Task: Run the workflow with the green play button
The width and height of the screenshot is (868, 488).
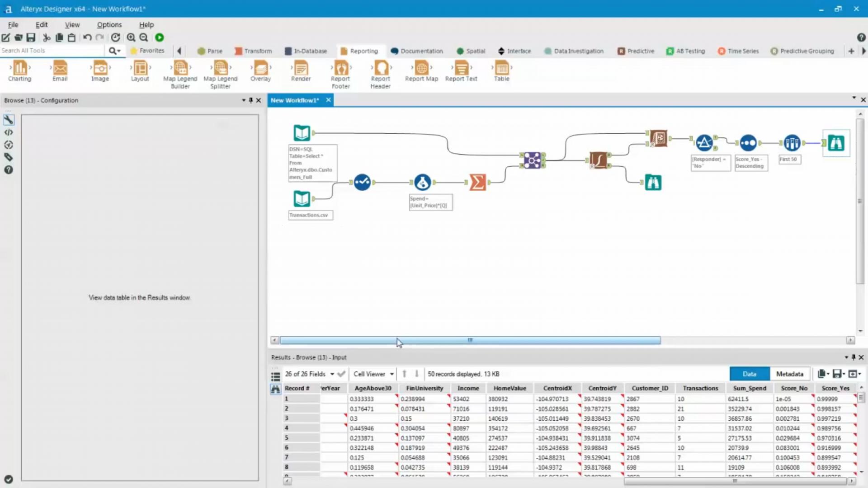Action: pos(159,38)
